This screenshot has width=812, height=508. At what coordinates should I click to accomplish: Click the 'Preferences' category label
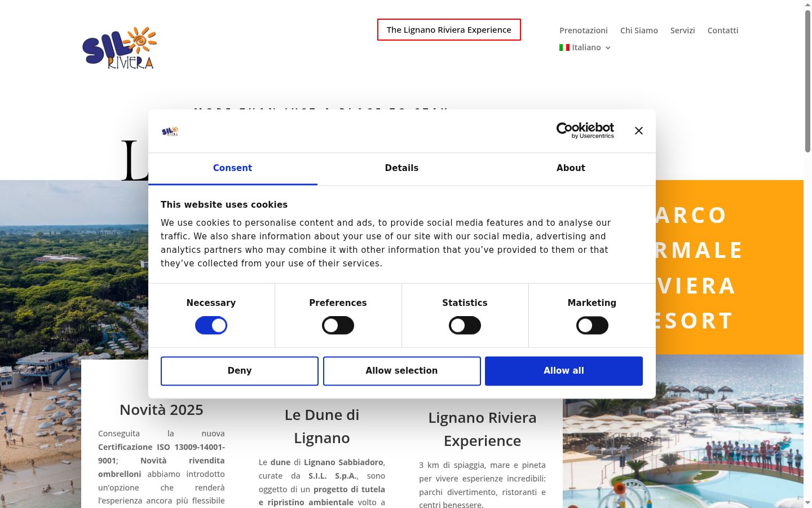pos(338,303)
